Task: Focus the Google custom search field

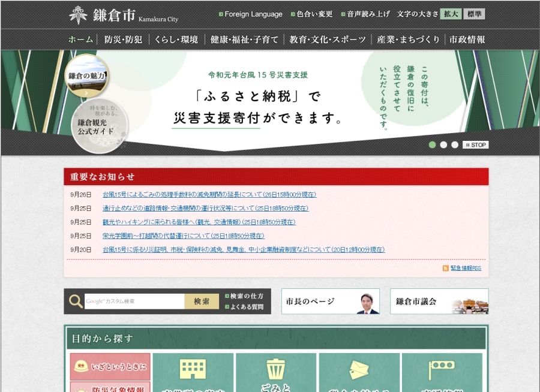Action: pos(134,301)
